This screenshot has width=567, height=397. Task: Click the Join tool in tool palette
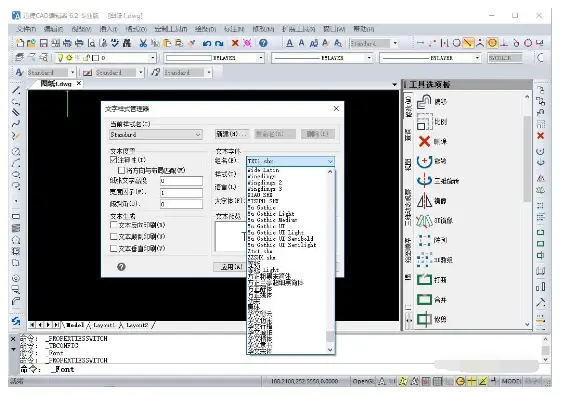(x=432, y=300)
